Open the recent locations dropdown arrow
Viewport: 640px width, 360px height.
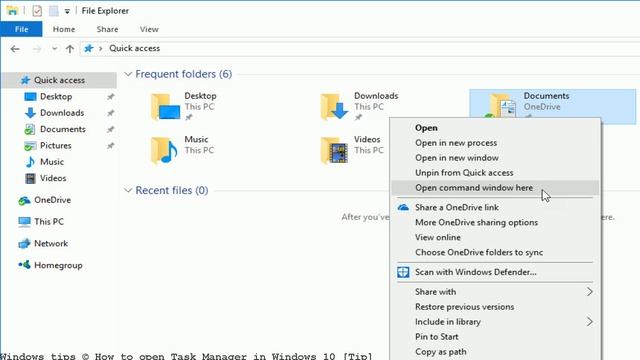click(54, 49)
